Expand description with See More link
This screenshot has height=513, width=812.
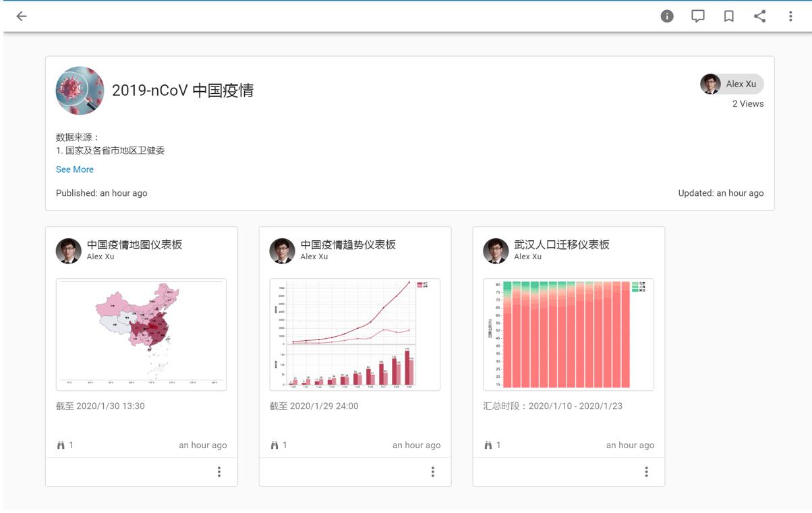coord(75,169)
